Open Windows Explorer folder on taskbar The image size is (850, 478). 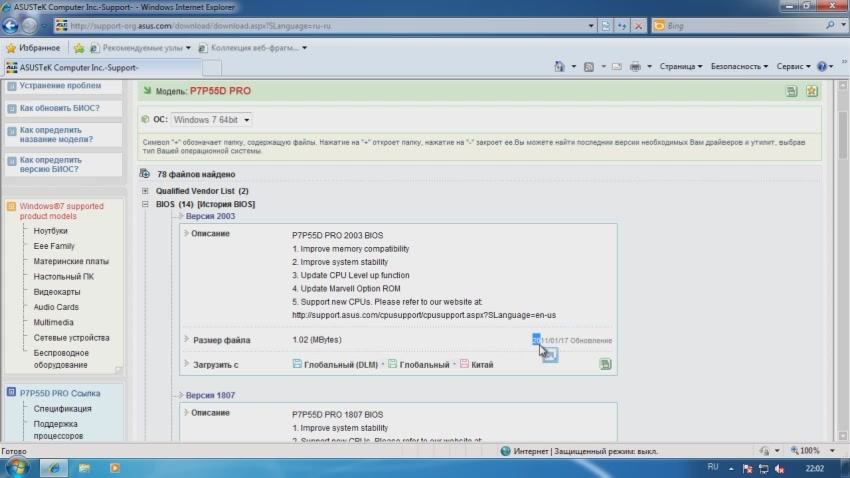[84, 468]
